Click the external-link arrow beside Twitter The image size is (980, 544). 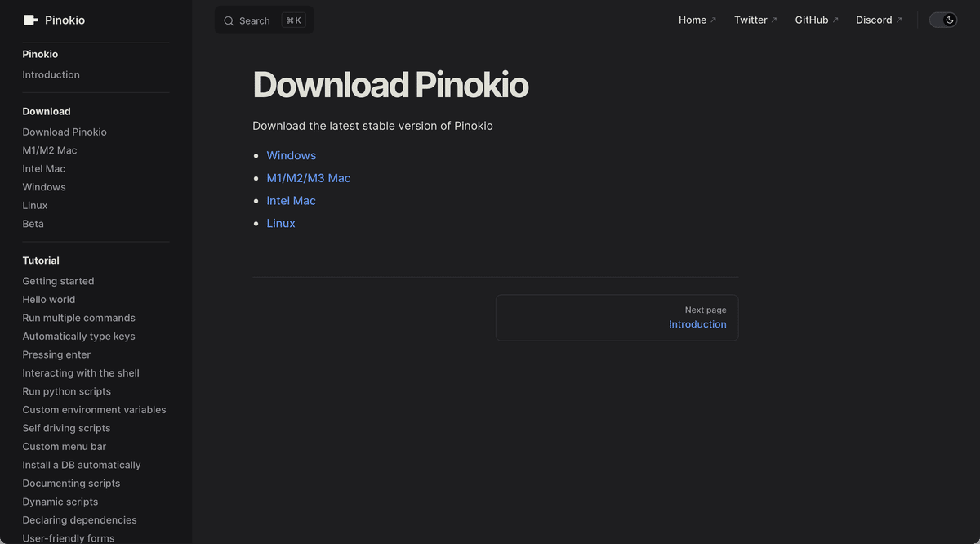tap(773, 18)
